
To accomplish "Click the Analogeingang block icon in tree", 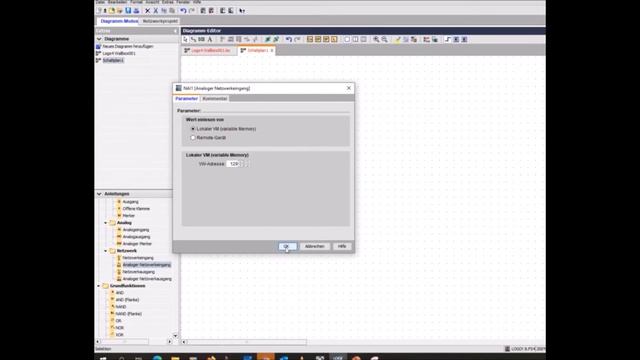I will (119, 230).
